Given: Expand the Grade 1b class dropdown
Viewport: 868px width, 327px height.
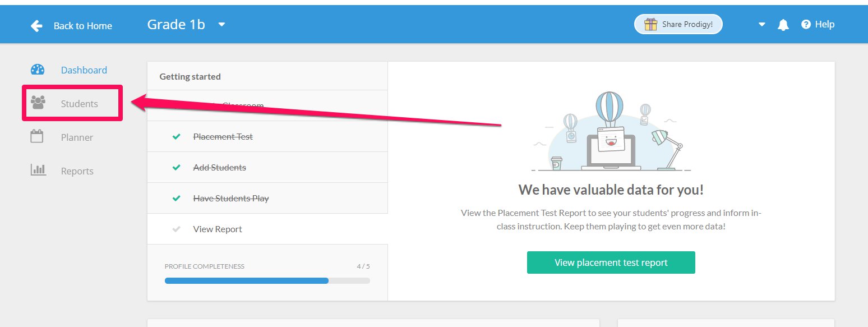Looking at the screenshot, I should pos(221,25).
